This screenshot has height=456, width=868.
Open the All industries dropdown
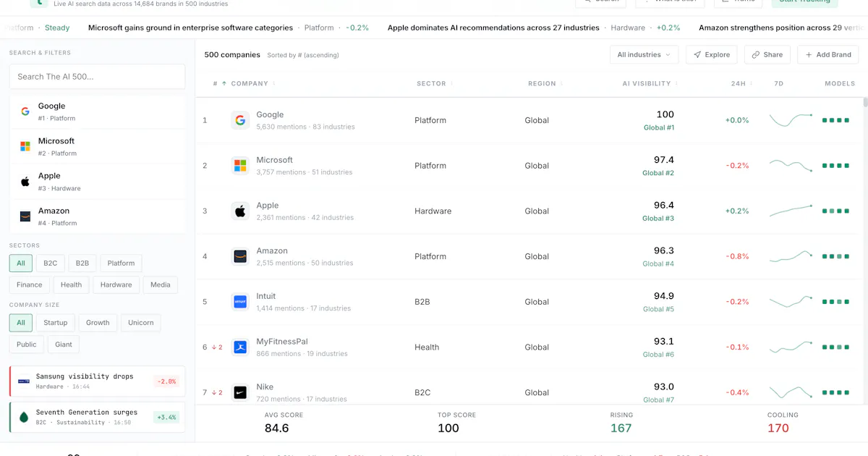click(x=644, y=54)
